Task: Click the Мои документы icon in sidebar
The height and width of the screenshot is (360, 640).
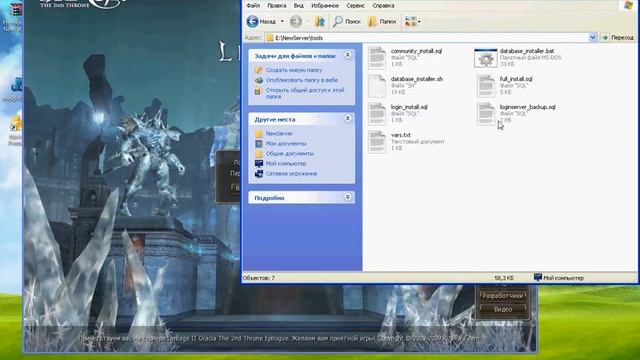Action: (259, 144)
